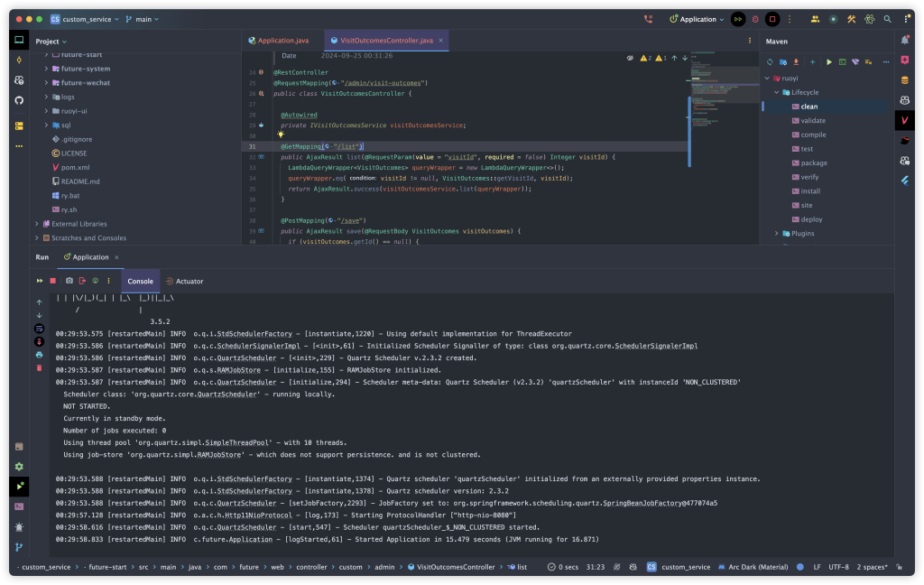
Task: Toggle soft-wrap in the console
Action: 39,329
